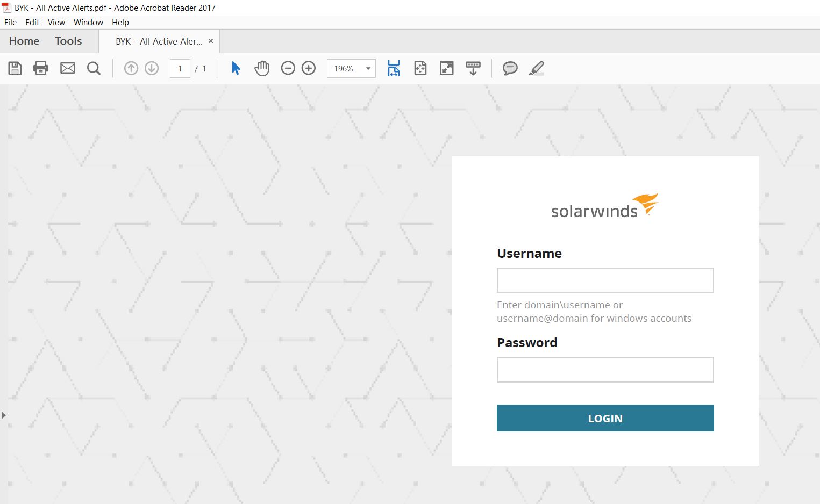Go to next page arrow icon
Screen dimensions: 820x504
[152, 68]
